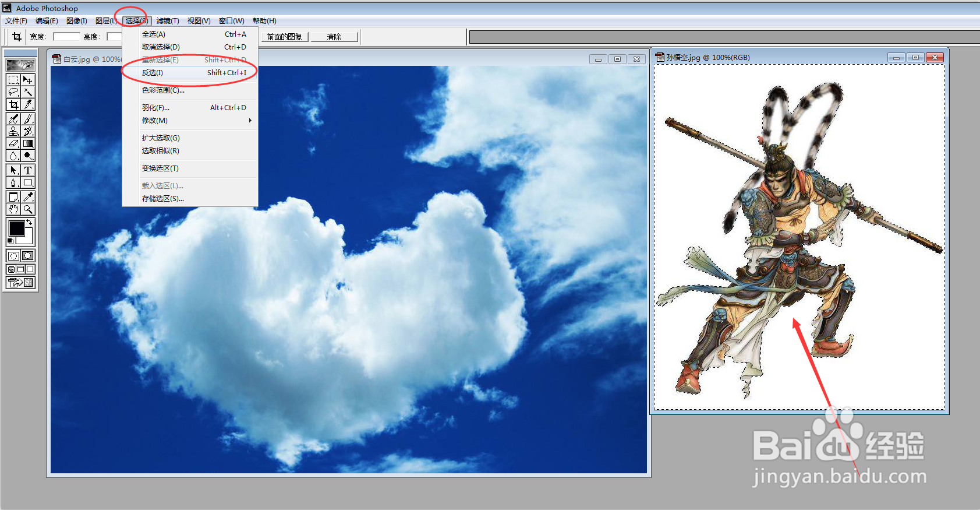This screenshot has width=980, height=510.
Task: Open the foreground color picker
Action: [x=16, y=228]
